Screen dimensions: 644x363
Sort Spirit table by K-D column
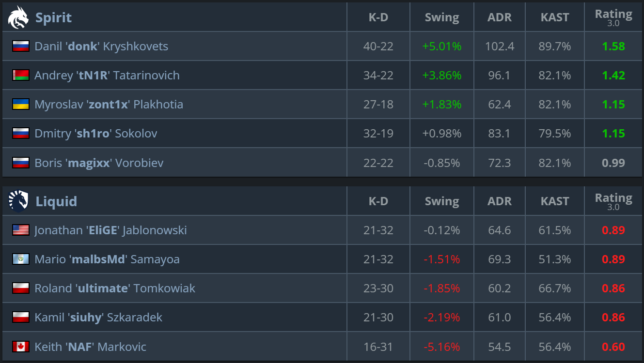tap(378, 17)
